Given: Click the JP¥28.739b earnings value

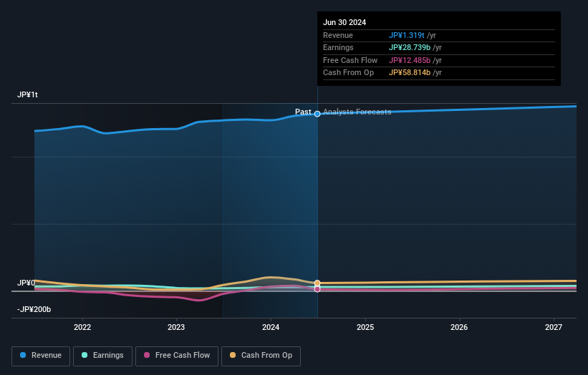Looking at the screenshot, I should click(x=410, y=47).
